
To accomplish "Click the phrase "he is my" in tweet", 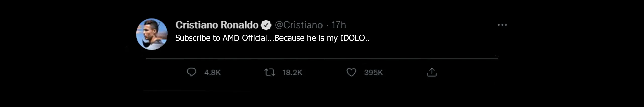I will coord(322,38).
